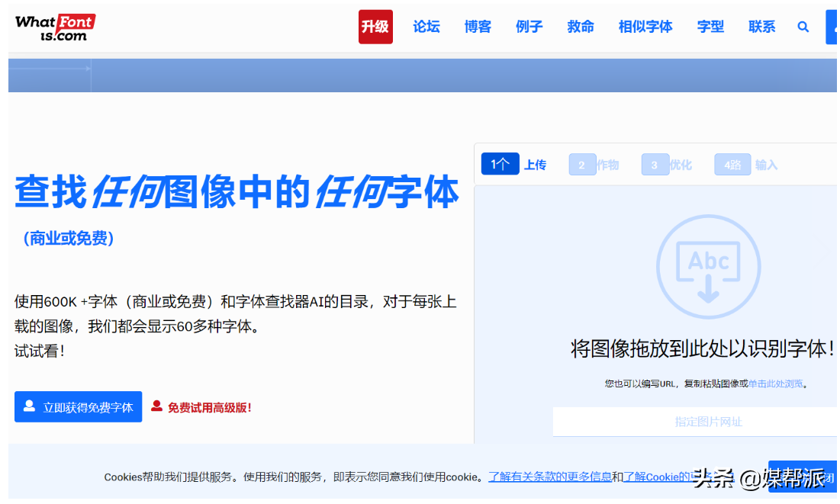Click 免费试用高级版 red link
The image size is (840, 504).
201,408
